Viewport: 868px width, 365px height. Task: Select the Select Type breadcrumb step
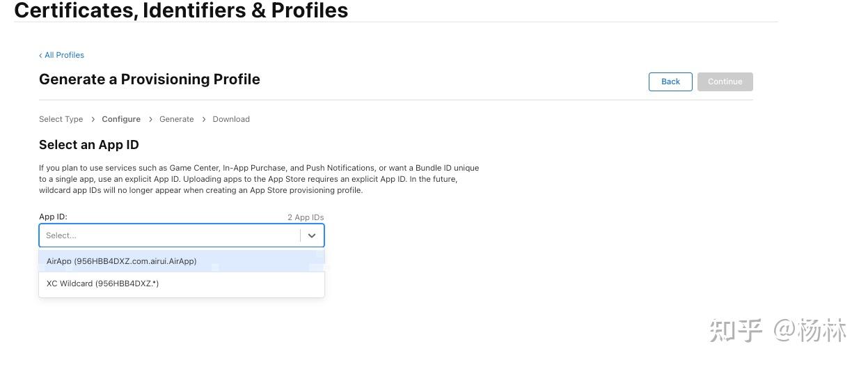[x=61, y=119]
